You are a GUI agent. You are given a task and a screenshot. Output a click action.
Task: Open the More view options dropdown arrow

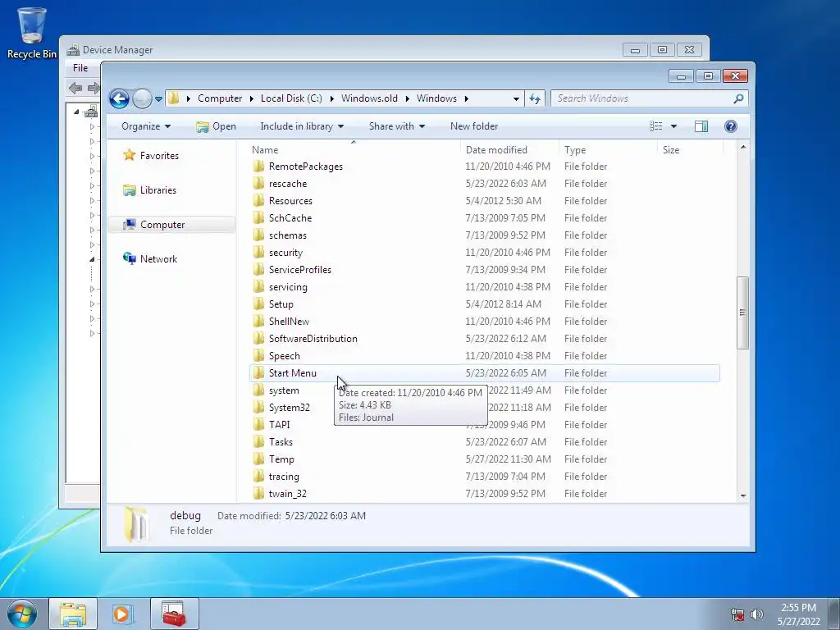point(674,126)
